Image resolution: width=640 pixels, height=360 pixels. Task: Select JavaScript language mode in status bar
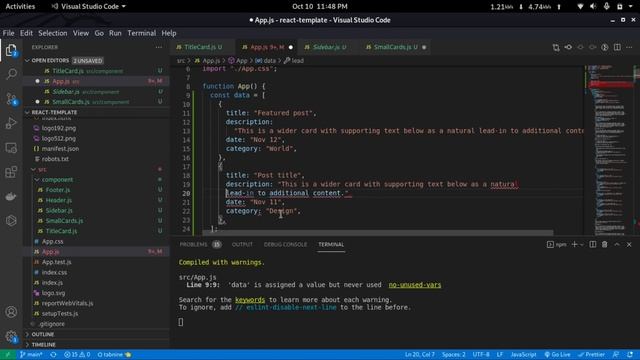(523, 355)
